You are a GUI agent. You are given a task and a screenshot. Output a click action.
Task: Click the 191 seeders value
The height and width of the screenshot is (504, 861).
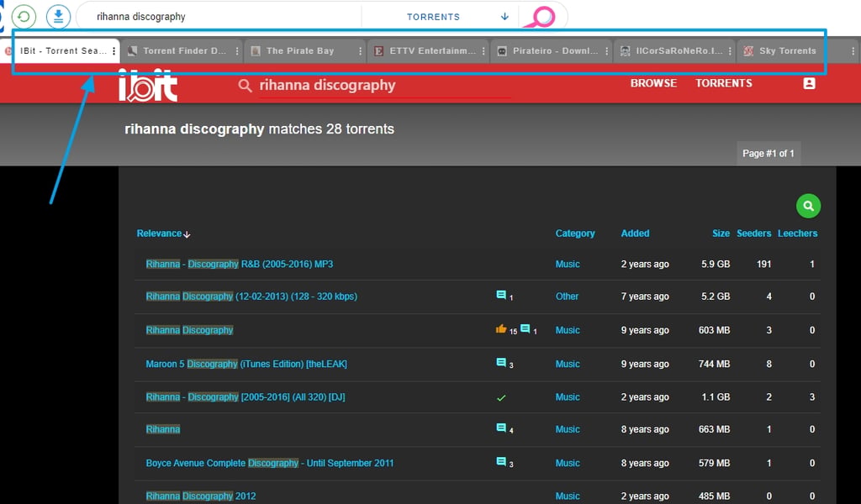pyautogui.click(x=763, y=265)
